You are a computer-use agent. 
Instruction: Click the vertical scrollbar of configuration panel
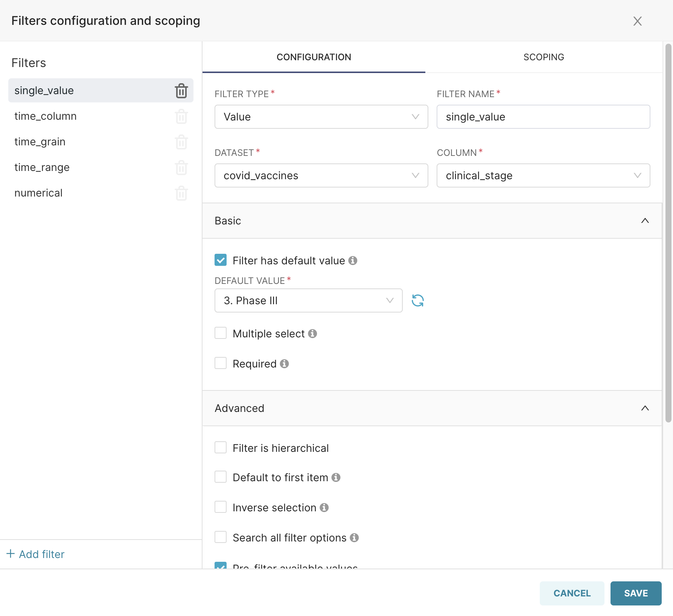point(668,233)
